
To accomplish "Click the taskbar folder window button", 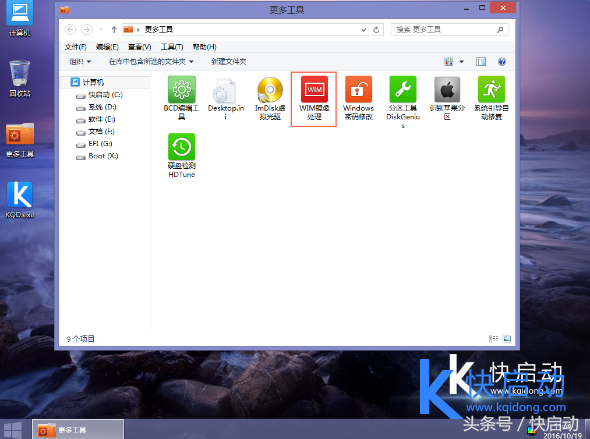I will (78, 430).
